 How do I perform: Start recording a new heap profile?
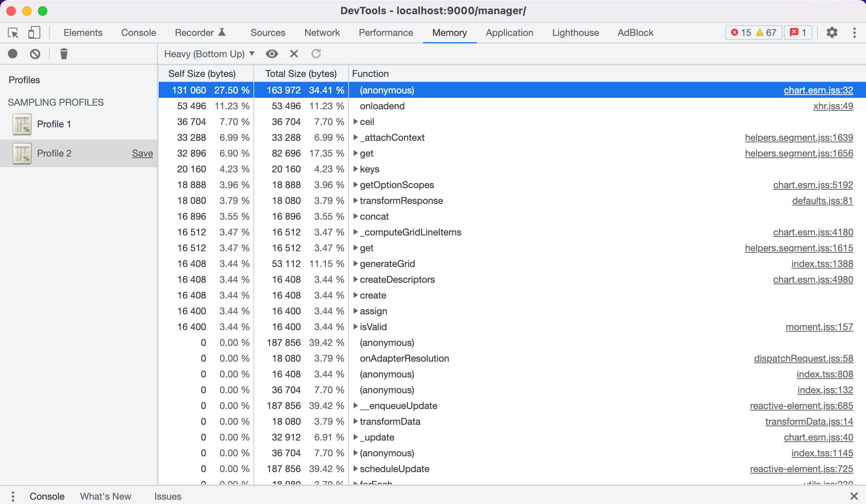pos(12,54)
